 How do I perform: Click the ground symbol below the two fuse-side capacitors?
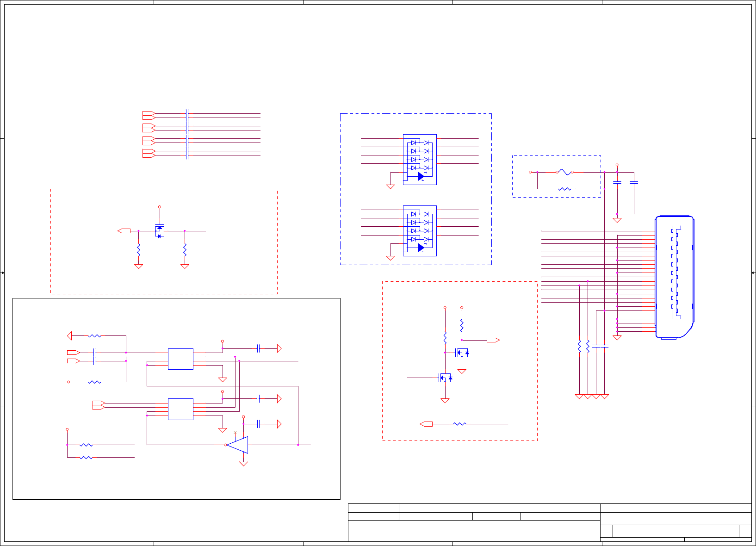tap(617, 220)
